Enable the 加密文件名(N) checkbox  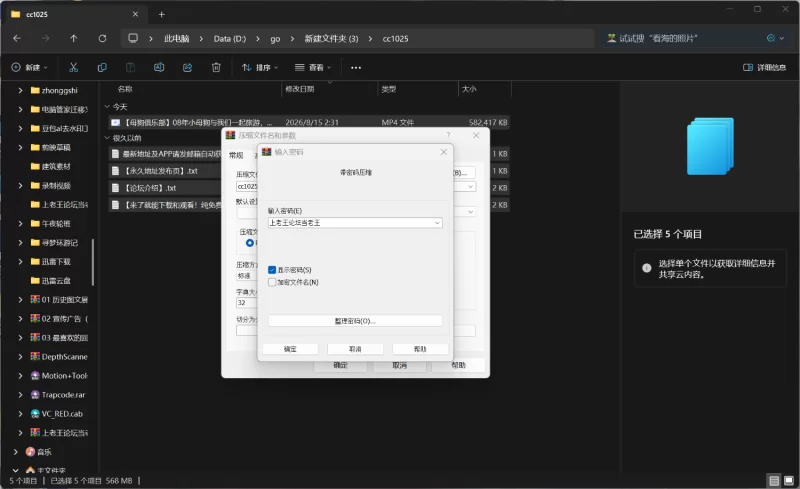click(x=272, y=282)
